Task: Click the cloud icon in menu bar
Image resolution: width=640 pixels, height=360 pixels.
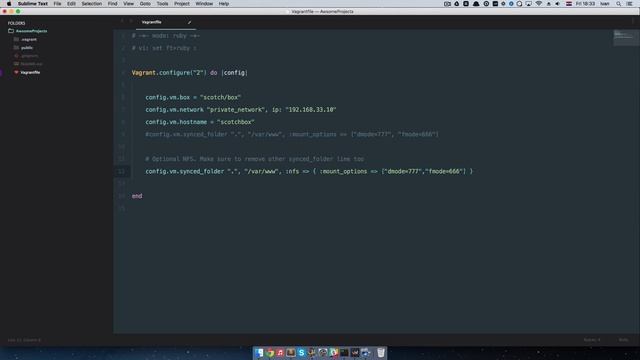Action: 476,4
